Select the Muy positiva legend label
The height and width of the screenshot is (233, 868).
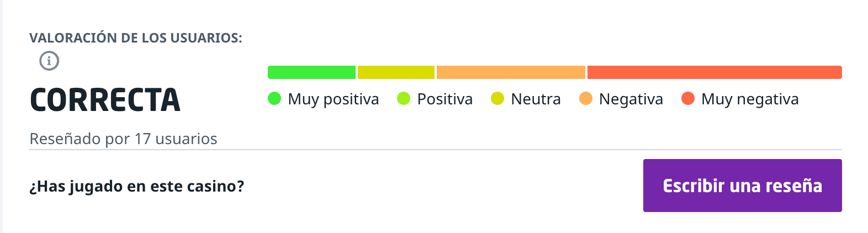coord(333,99)
